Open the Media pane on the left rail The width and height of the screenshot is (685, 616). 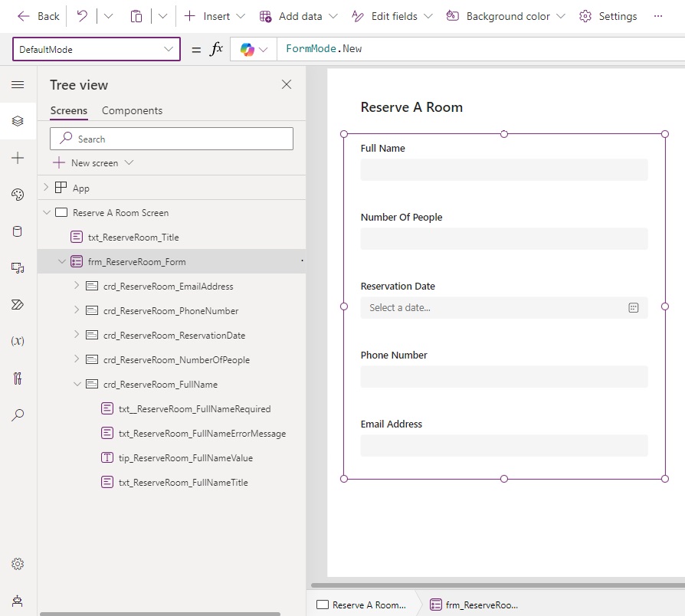[17, 268]
